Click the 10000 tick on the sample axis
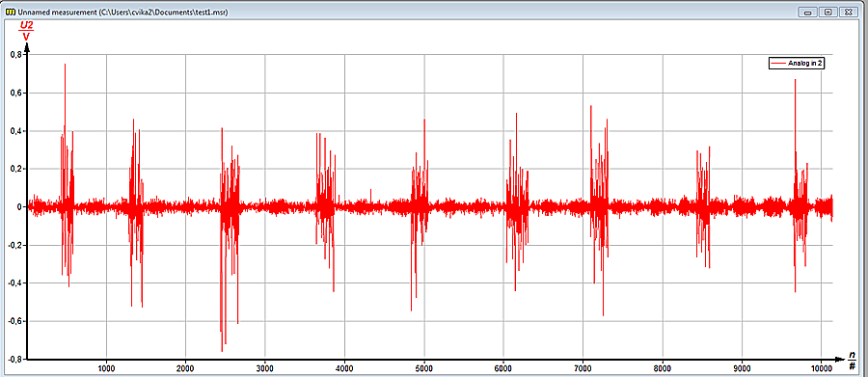The height and width of the screenshot is (377, 868). coord(821,368)
